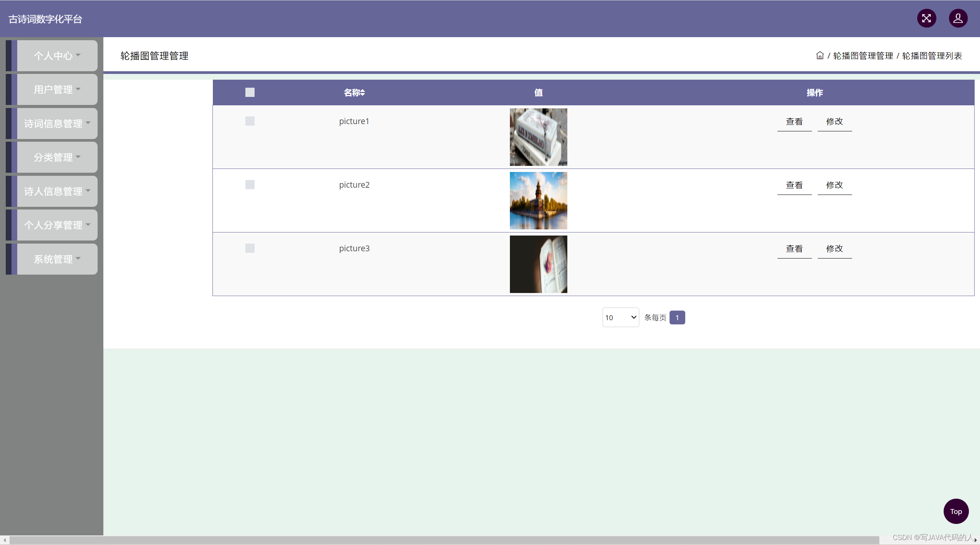Open picture2 tower landscape thumbnail
The height and width of the screenshot is (545, 980).
[538, 201]
